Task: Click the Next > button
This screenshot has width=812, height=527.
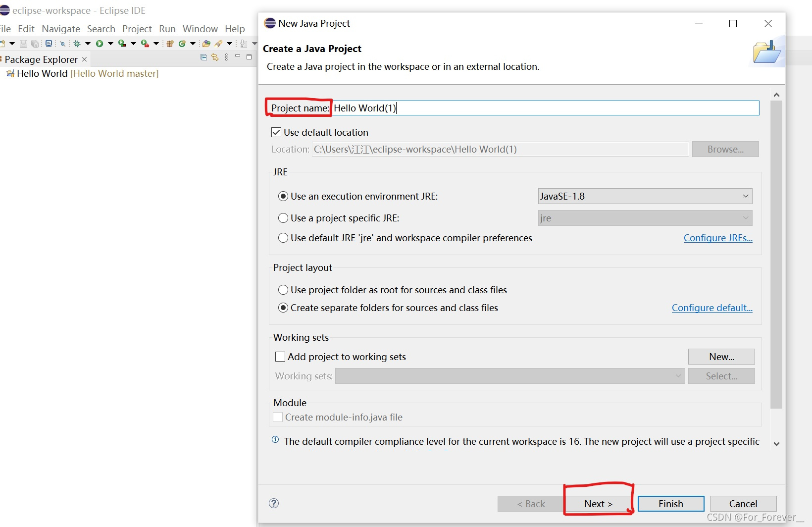Action: [598, 504]
